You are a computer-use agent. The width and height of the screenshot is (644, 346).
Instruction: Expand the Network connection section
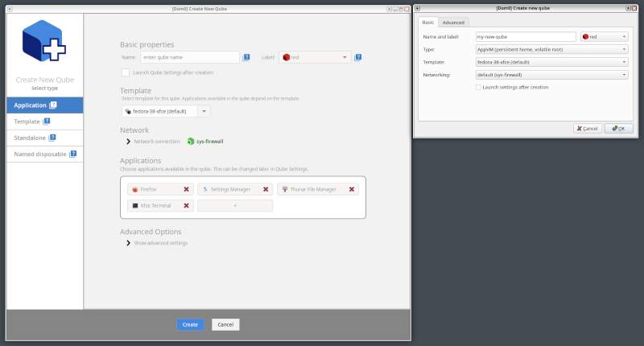click(128, 142)
